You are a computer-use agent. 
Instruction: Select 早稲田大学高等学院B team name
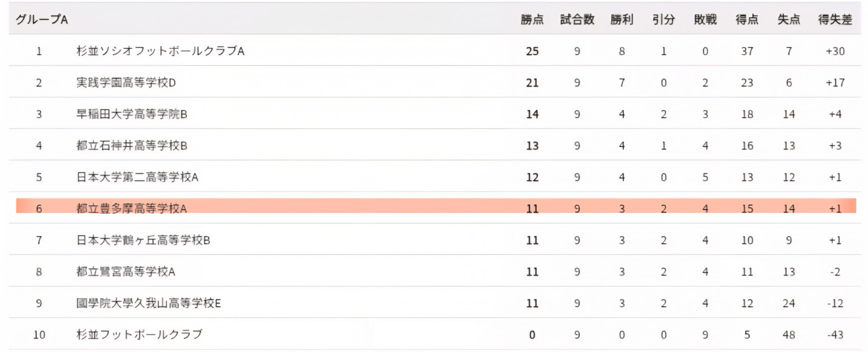tap(132, 114)
